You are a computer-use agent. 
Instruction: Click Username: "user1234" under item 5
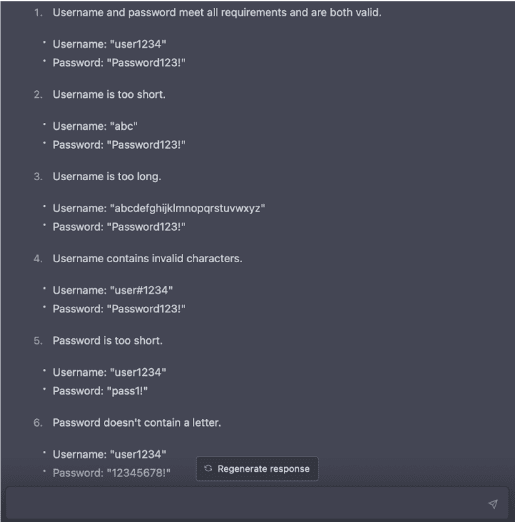(x=109, y=372)
